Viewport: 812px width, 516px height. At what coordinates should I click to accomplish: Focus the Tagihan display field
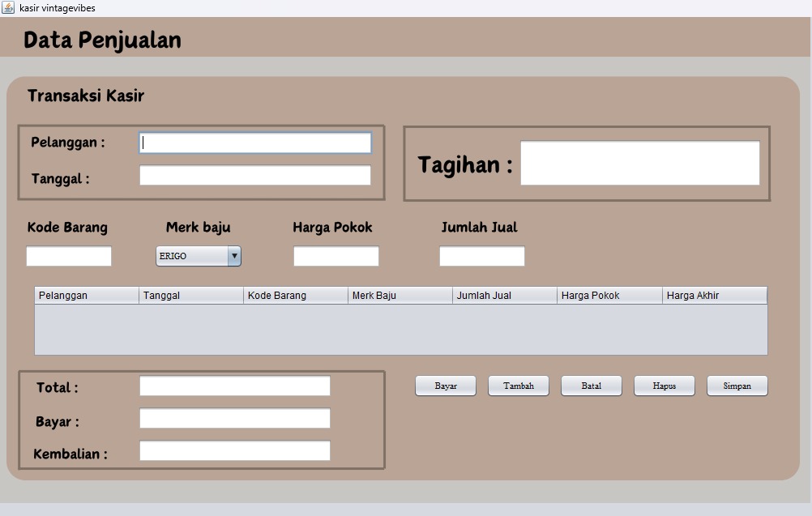tap(639, 162)
